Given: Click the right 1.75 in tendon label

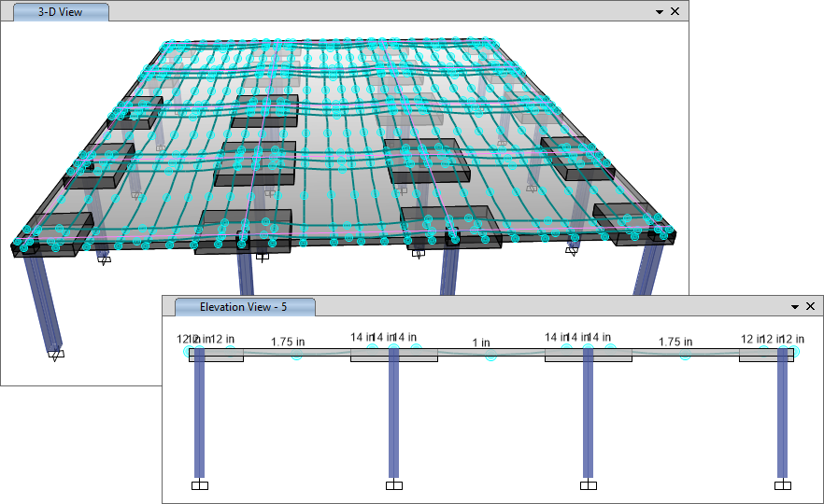Looking at the screenshot, I should point(675,342).
